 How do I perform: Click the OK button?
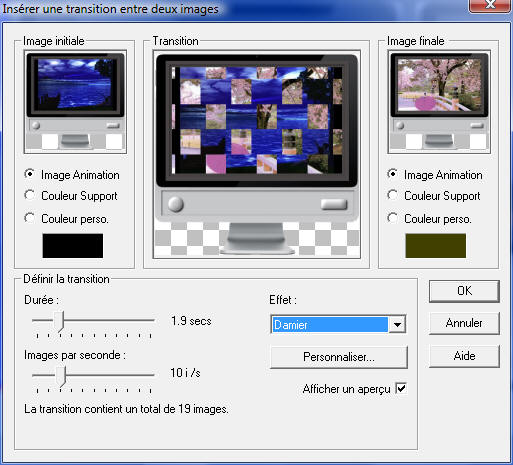[464, 291]
